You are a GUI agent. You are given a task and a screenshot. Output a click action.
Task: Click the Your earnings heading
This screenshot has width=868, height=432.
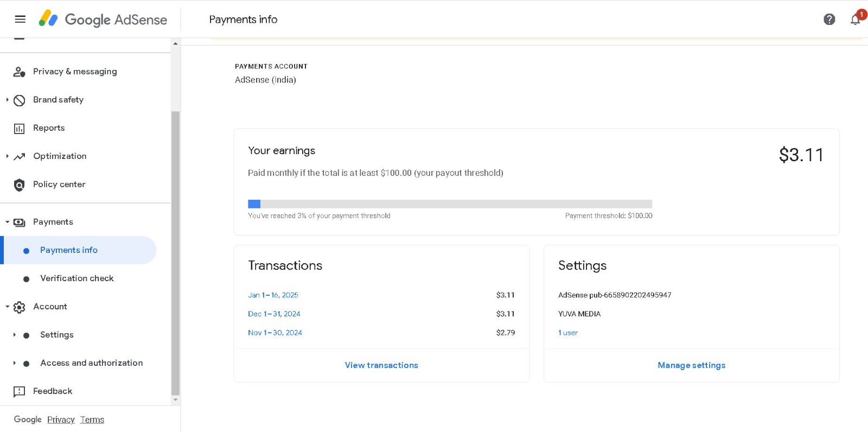(282, 151)
